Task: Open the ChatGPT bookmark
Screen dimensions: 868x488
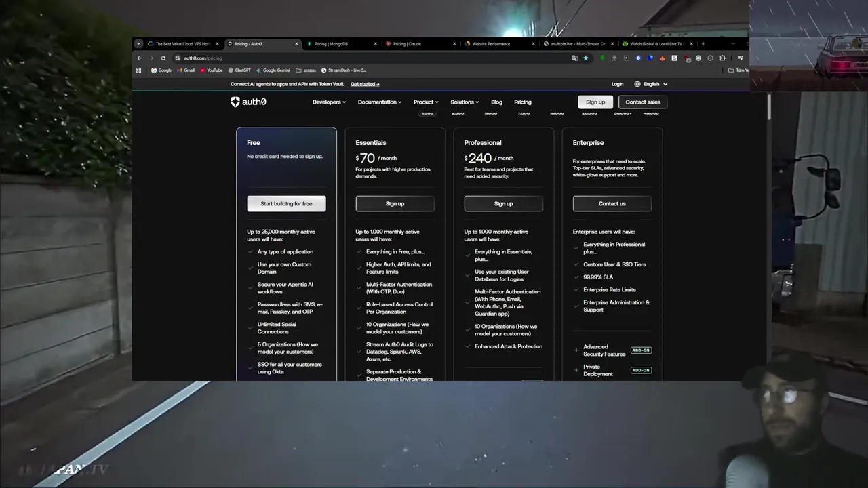Action: click(239, 70)
